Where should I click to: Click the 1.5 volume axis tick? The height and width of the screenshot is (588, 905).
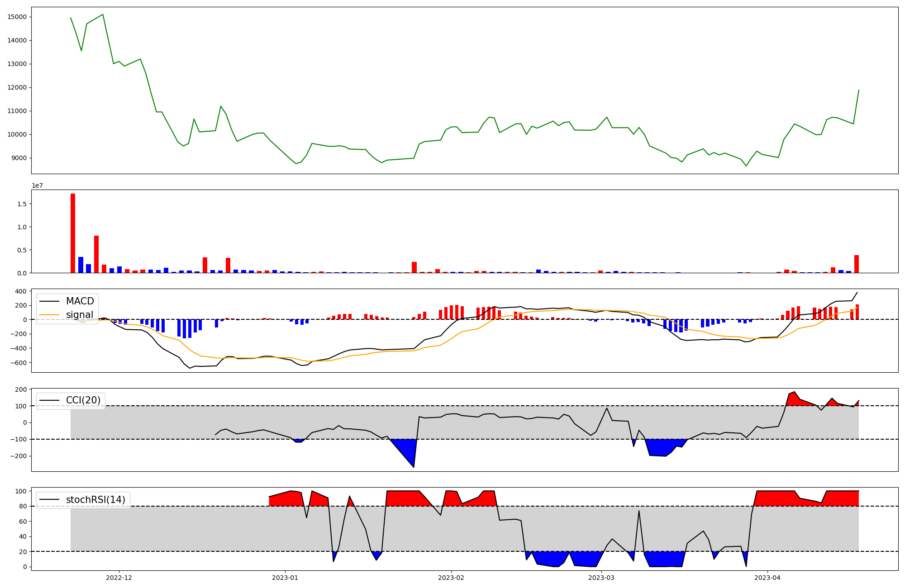[23, 204]
